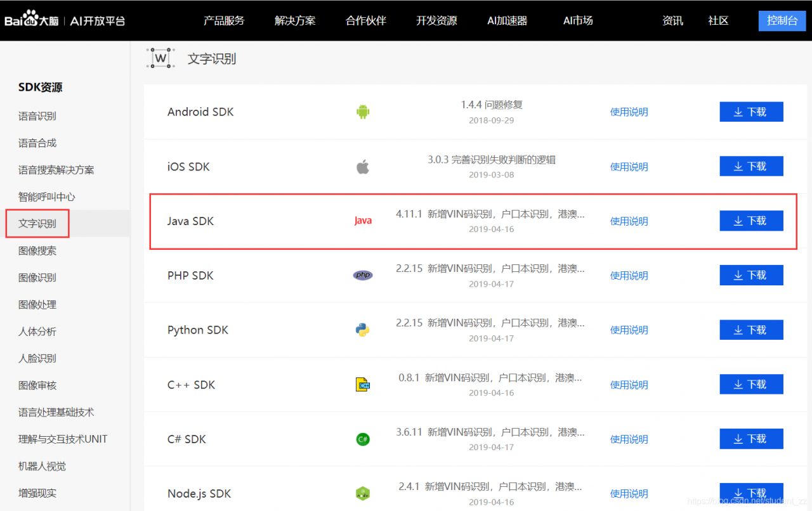Viewport: 812px width, 511px height.
Task: Select 图像审核 in the sidebar
Action: [x=37, y=385]
